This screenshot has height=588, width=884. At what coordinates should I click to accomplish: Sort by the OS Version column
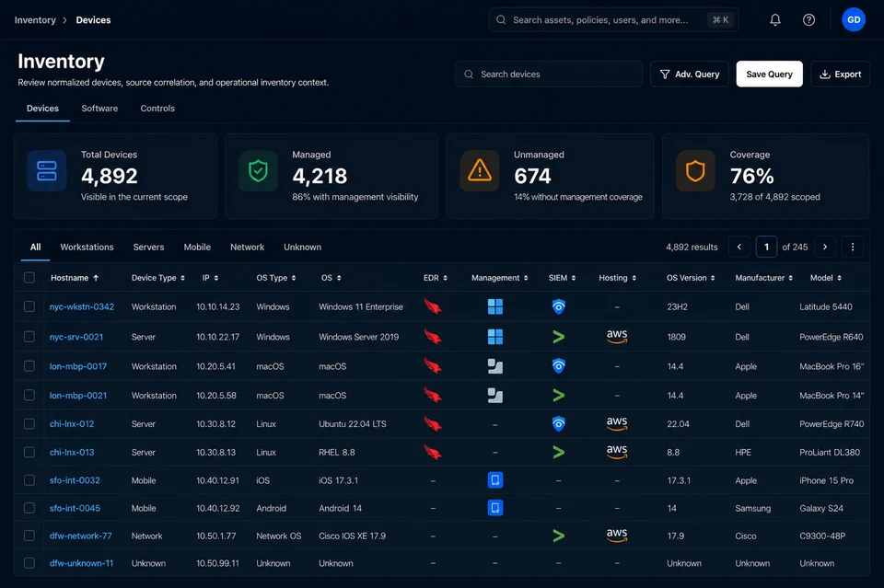pos(691,278)
